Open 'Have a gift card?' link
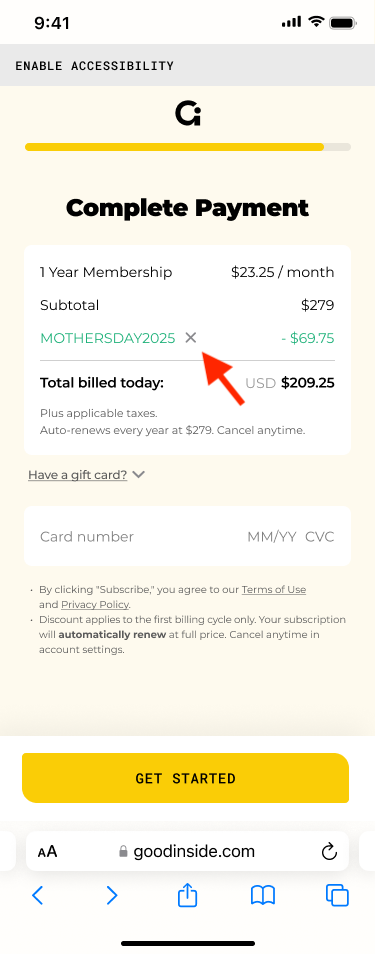 (x=77, y=475)
